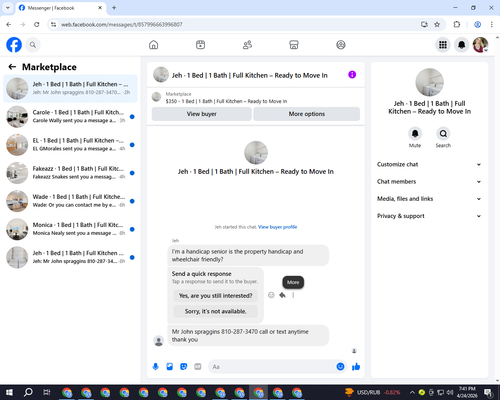
Task: Send quick reply 'Yes, are you still interested?'
Action: [x=216, y=296]
